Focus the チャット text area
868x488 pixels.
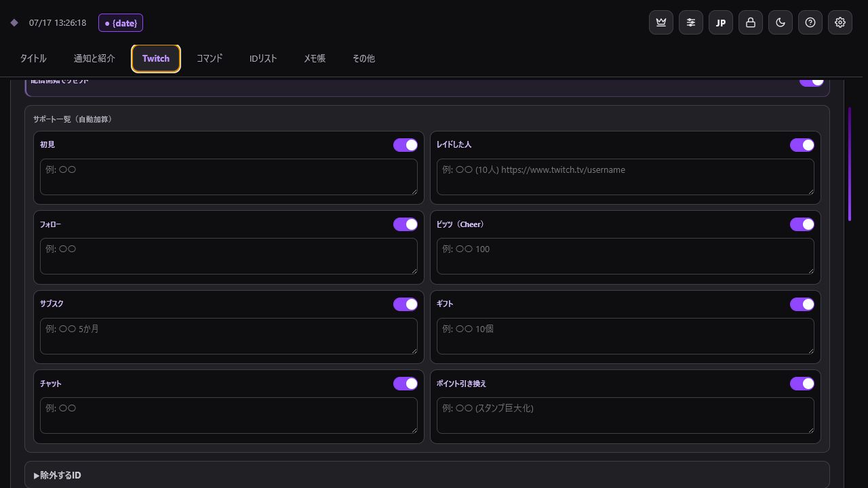tap(229, 415)
